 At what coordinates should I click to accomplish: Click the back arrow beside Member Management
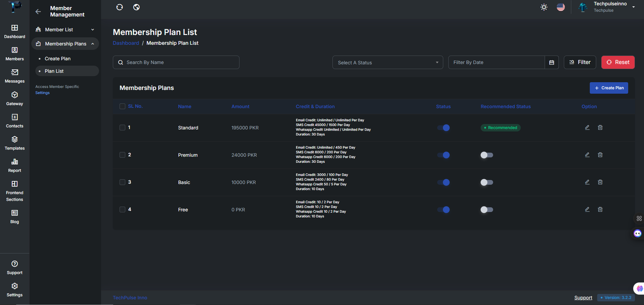coord(38,12)
